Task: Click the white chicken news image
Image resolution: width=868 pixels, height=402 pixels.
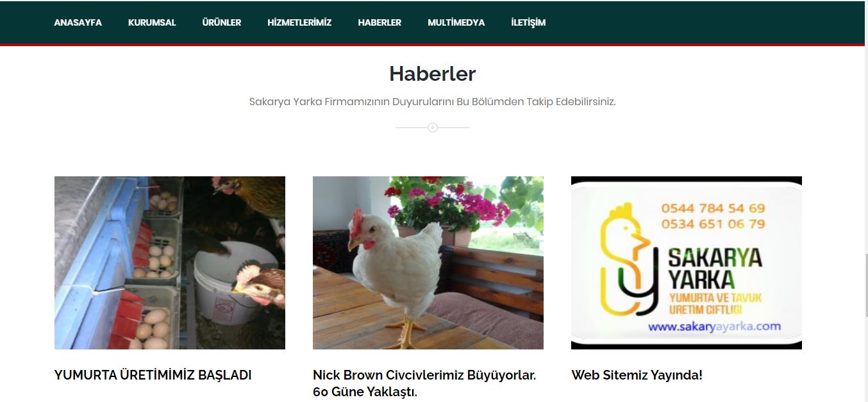Action: click(x=428, y=263)
